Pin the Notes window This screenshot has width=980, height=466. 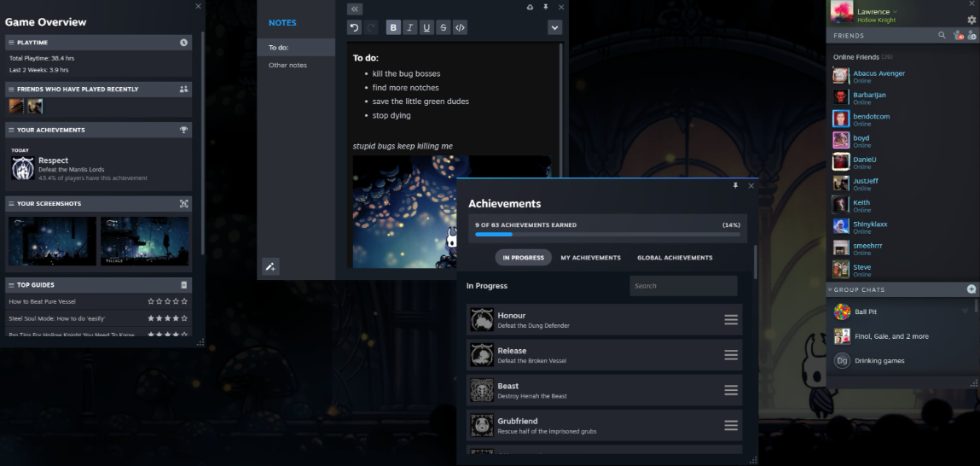click(546, 7)
